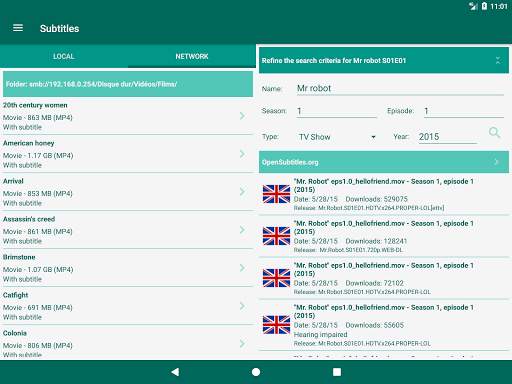
Task: Tap the battery icon in status bar
Action: (484, 6)
